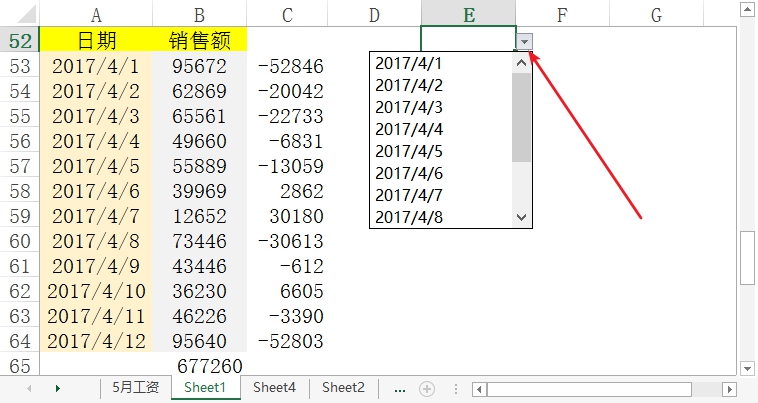Image resolution: width=758 pixels, height=403 pixels.
Task: Click the selected cell E52
Action: click(x=468, y=39)
